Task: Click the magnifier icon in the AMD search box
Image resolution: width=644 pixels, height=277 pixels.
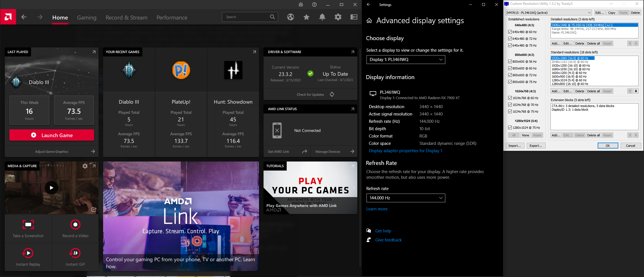Action: pos(272,17)
